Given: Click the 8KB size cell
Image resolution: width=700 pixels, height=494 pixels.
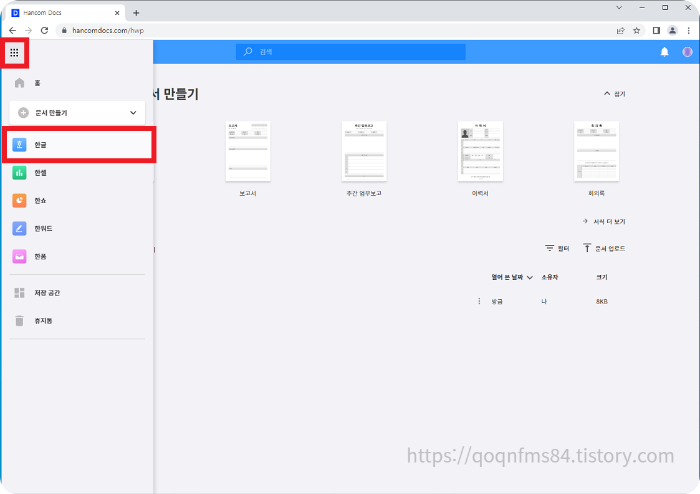Looking at the screenshot, I should [602, 302].
